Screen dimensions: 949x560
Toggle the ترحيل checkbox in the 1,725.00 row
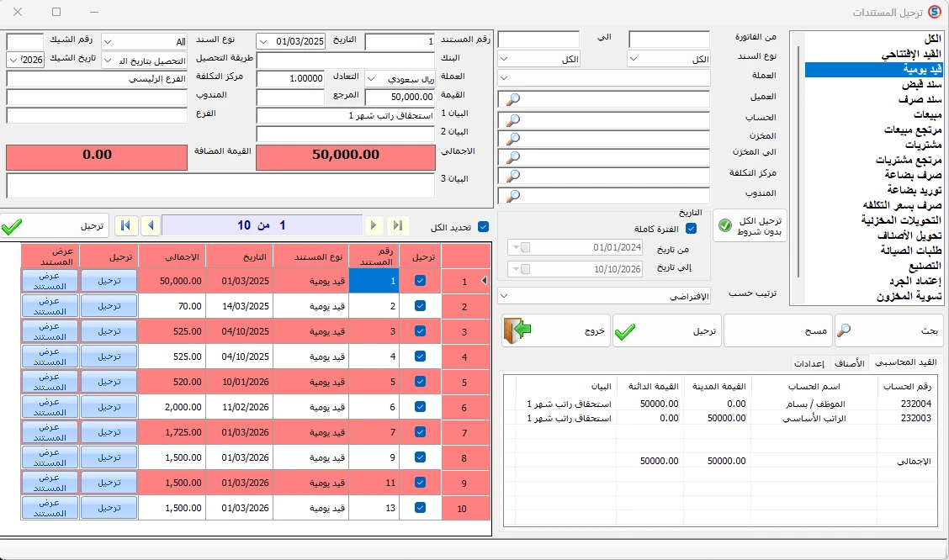[420, 432]
